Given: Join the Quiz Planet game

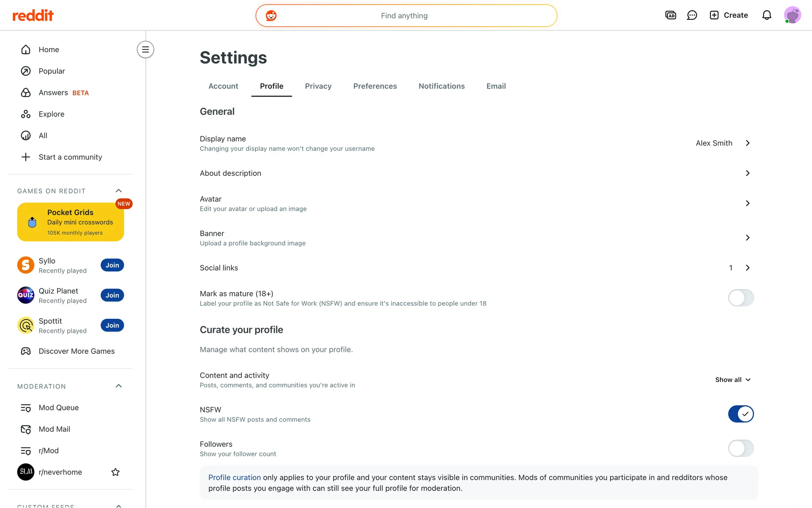Looking at the screenshot, I should tap(112, 295).
